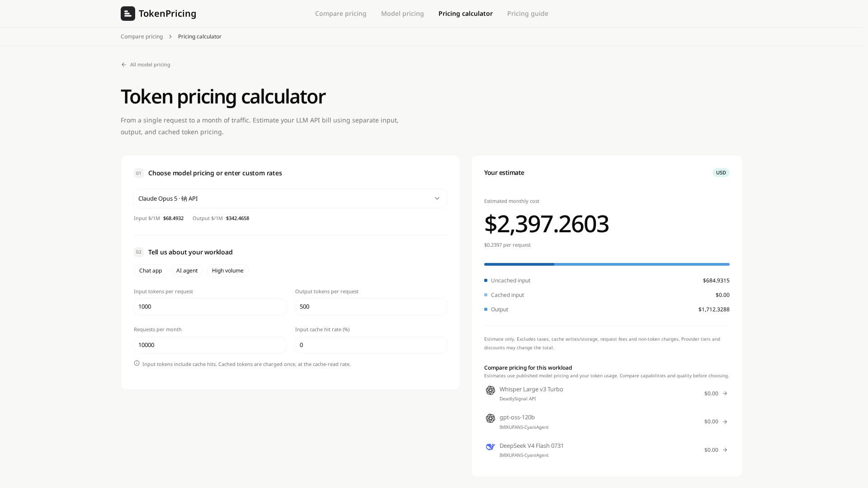The width and height of the screenshot is (868, 488).
Task: Click the $0.2397 per request text
Action: 507,245
